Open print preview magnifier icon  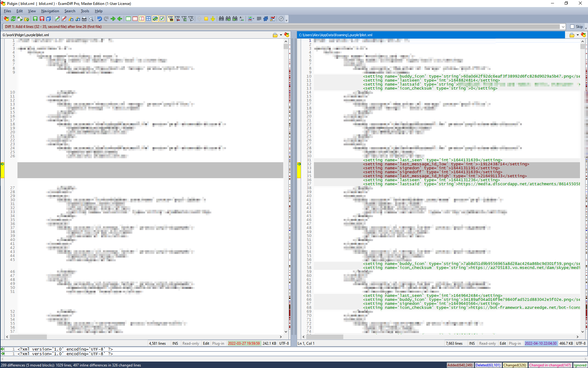click(91, 19)
